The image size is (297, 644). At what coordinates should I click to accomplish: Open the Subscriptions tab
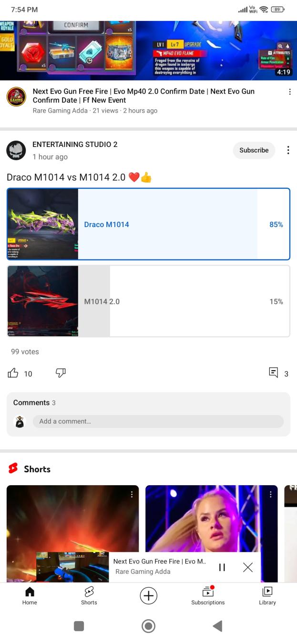(x=208, y=596)
